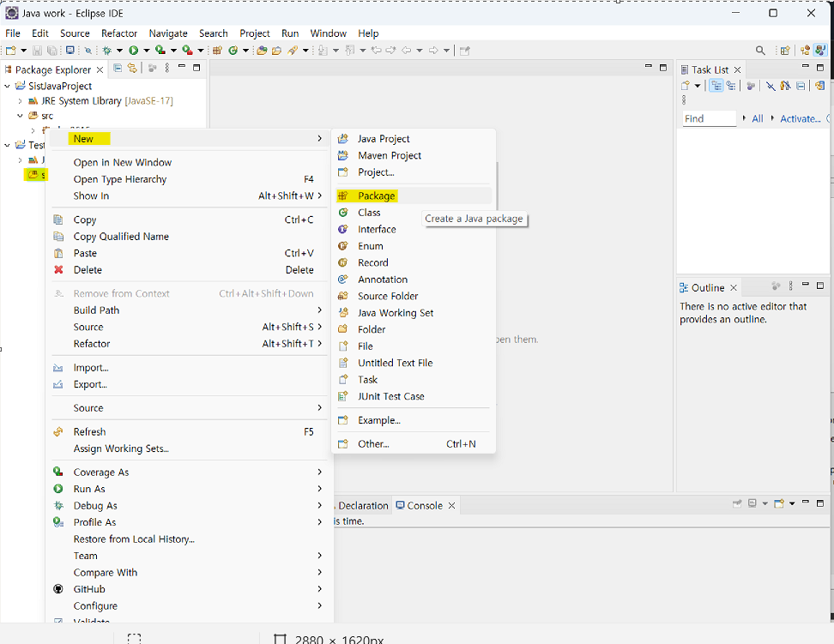Click the Display Selected Console icon

752,503
